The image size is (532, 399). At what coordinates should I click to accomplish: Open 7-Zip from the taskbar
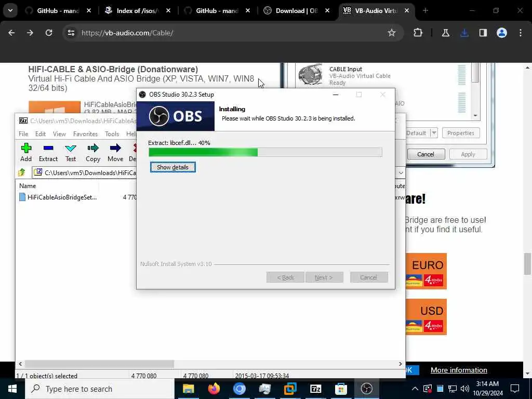pyautogui.click(x=315, y=389)
